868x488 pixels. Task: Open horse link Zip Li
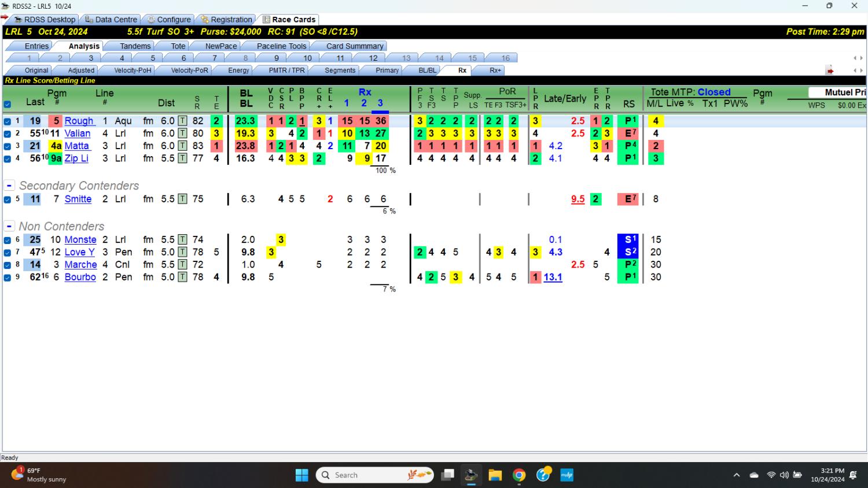[x=76, y=158]
